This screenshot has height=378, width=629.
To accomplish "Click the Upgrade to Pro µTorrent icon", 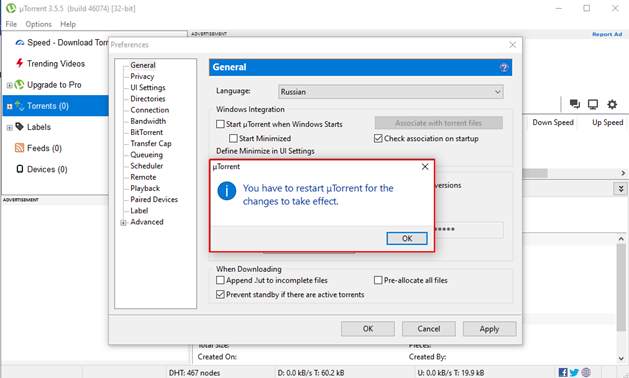I will [19, 85].
